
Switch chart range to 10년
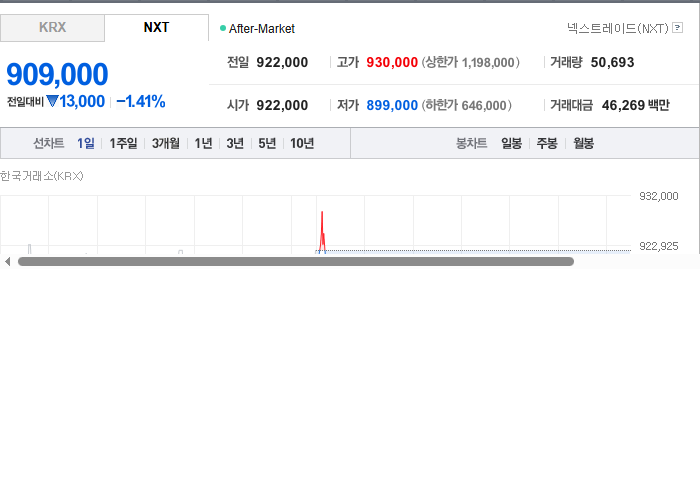tap(302, 143)
